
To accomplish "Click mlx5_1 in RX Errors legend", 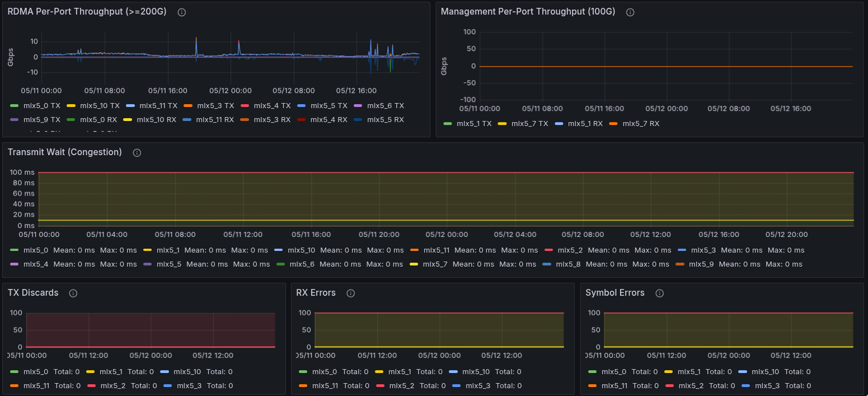I will coord(400,371).
